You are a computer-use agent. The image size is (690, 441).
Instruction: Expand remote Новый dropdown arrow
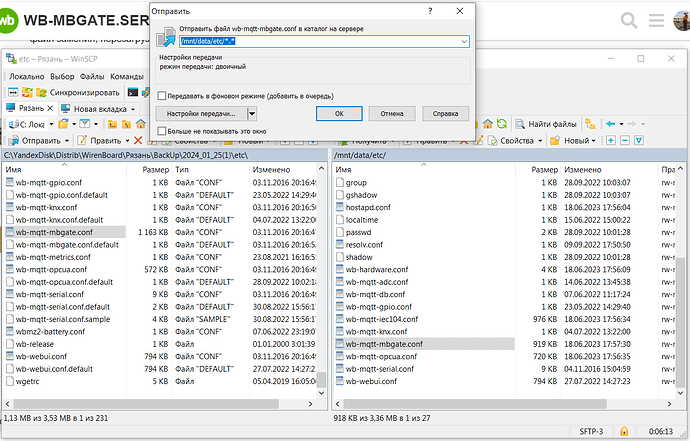tap(594, 141)
